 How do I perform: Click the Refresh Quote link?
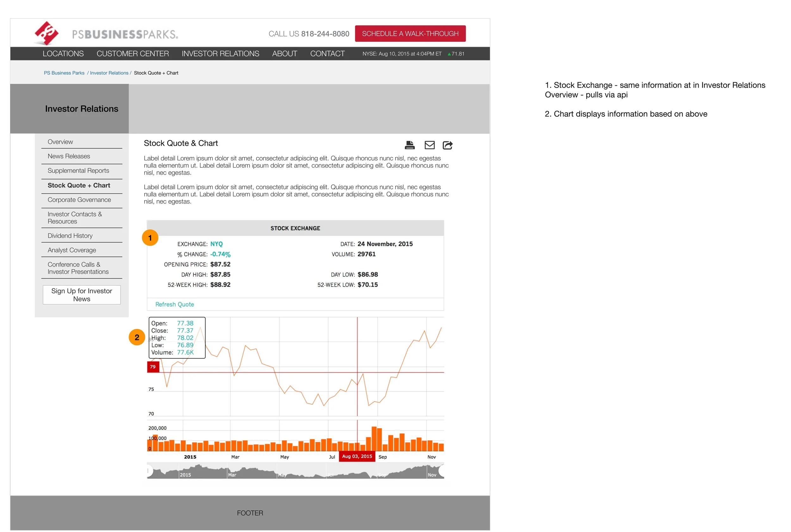pyautogui.click(x=174, y=304)
